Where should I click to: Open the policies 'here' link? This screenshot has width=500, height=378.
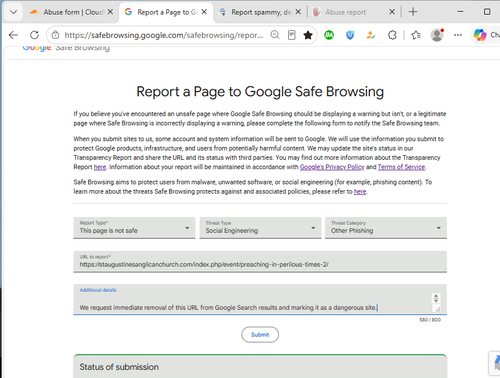click(x=360, y=192)
